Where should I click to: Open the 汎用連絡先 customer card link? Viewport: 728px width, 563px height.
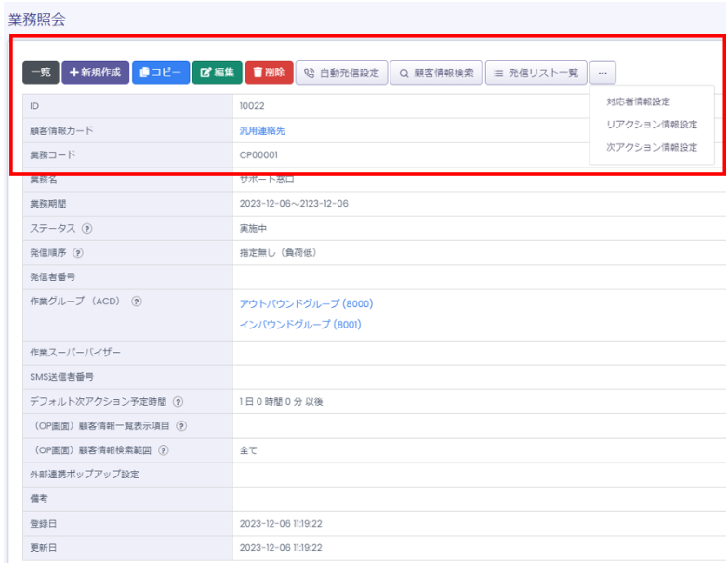click(262, 131)
